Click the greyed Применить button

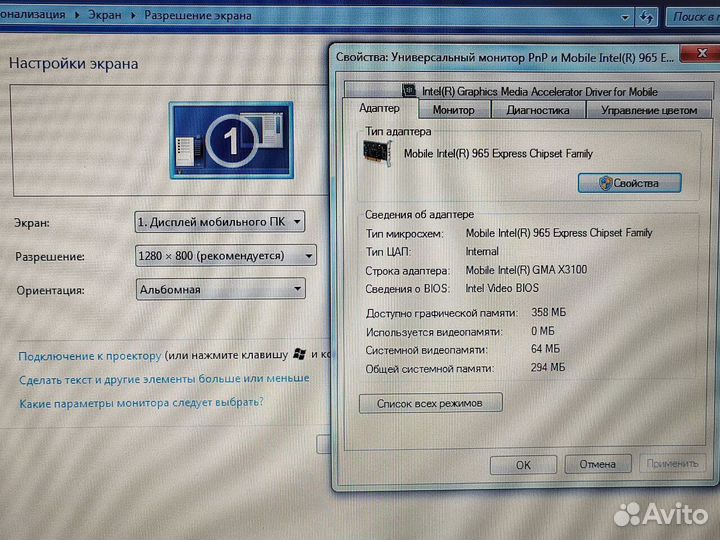tap(672, 463)
